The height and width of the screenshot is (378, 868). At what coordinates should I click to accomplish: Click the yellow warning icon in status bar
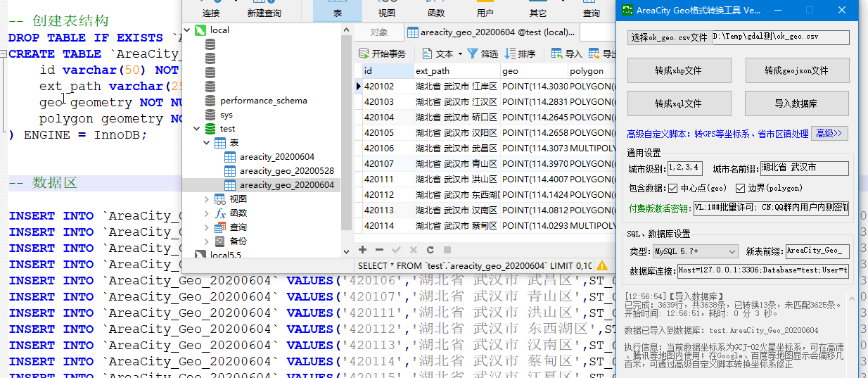[x=601, y=265]
